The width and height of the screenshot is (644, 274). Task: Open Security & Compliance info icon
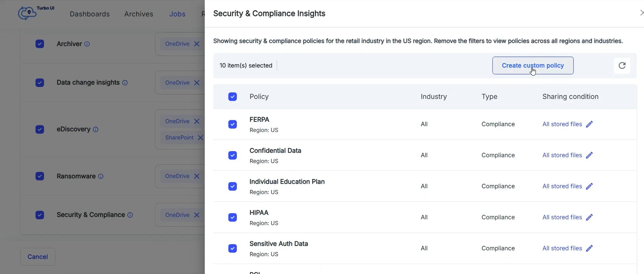click(130, 215)
